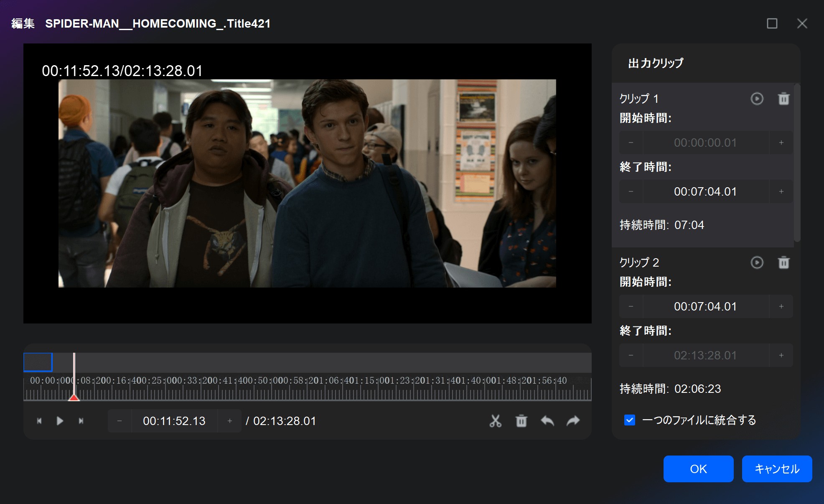Redo the edit with forward arrow
The width and height of the screenshot is (824, 504).
coord(573,421)
